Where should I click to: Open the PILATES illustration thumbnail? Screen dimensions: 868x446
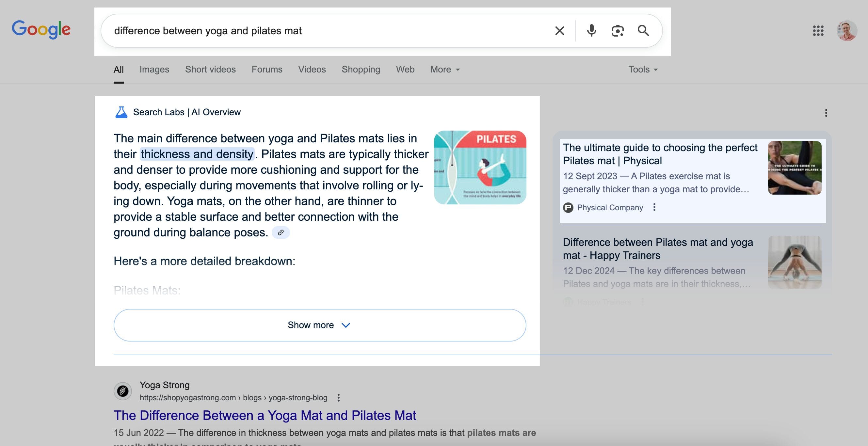point(480,167)
